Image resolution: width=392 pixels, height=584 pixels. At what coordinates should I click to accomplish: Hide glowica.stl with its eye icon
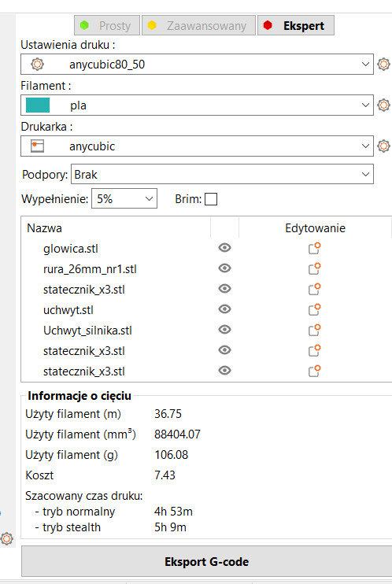click(x=224, y=248)
